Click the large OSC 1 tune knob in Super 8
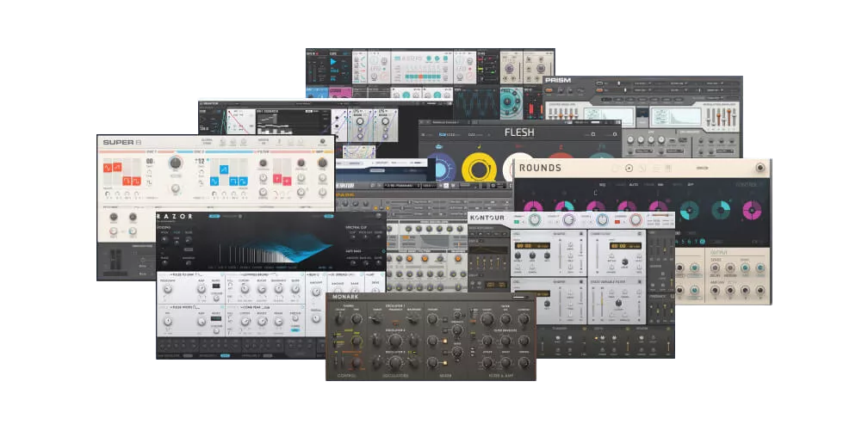The image size is (868, 437). click(x=176, y=163)
